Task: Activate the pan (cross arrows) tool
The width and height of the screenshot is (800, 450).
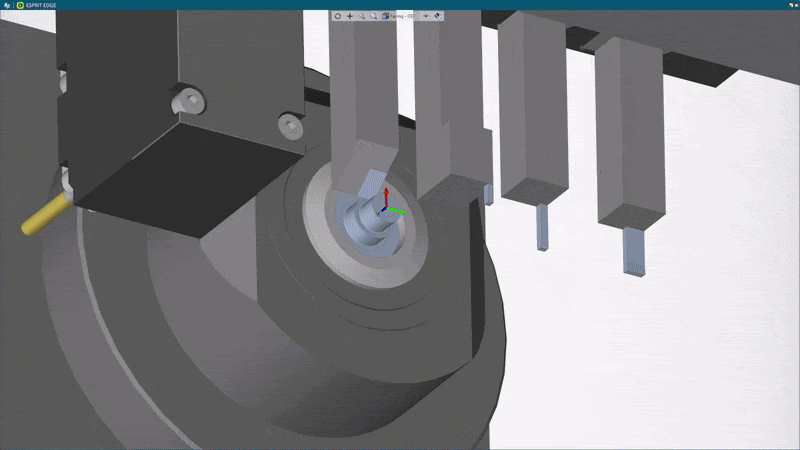Action: [x=349, y=16]
